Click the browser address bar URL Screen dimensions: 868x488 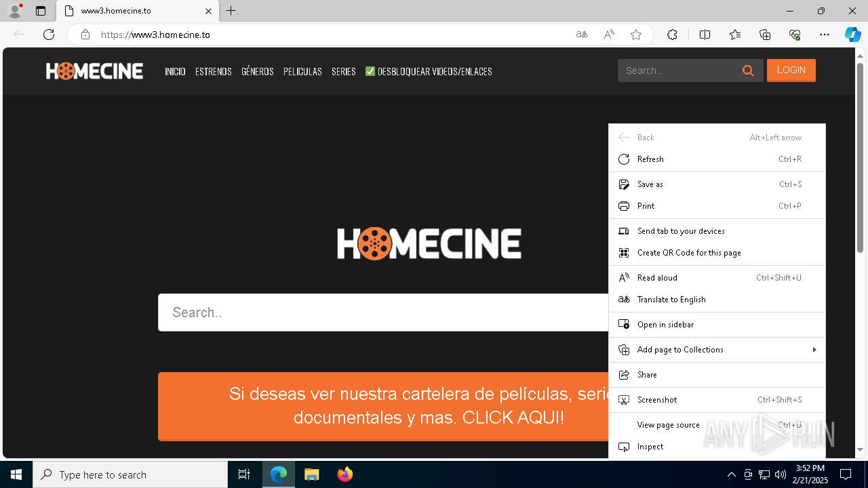click(x=155, y=35)
